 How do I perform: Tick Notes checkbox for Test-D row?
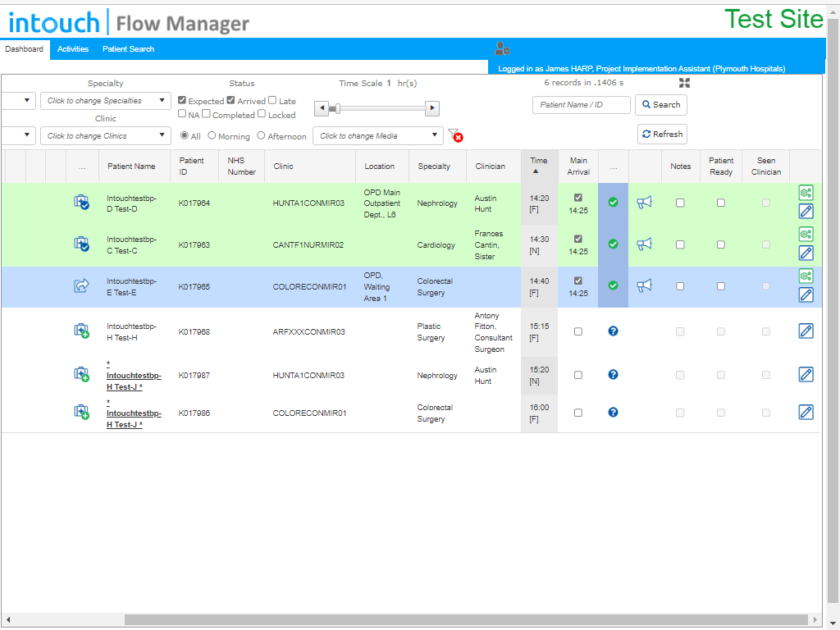(x=680, y=203)
